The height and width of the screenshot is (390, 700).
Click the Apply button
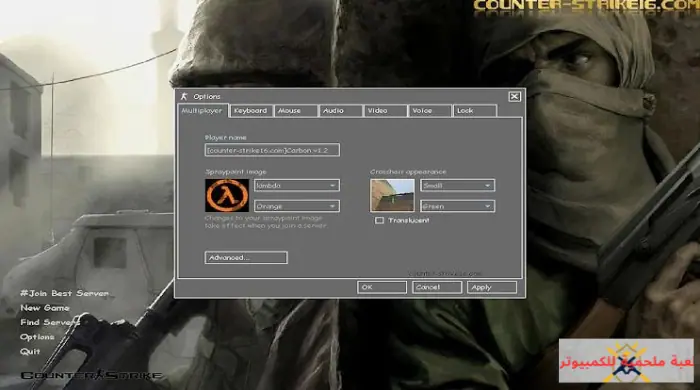(x=492, y=287)
